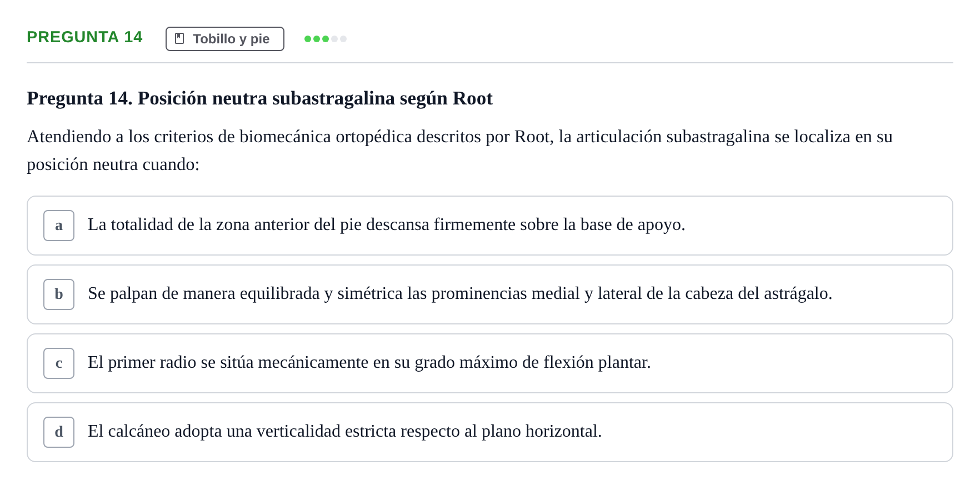Select answer letter d

click(59, 432)
